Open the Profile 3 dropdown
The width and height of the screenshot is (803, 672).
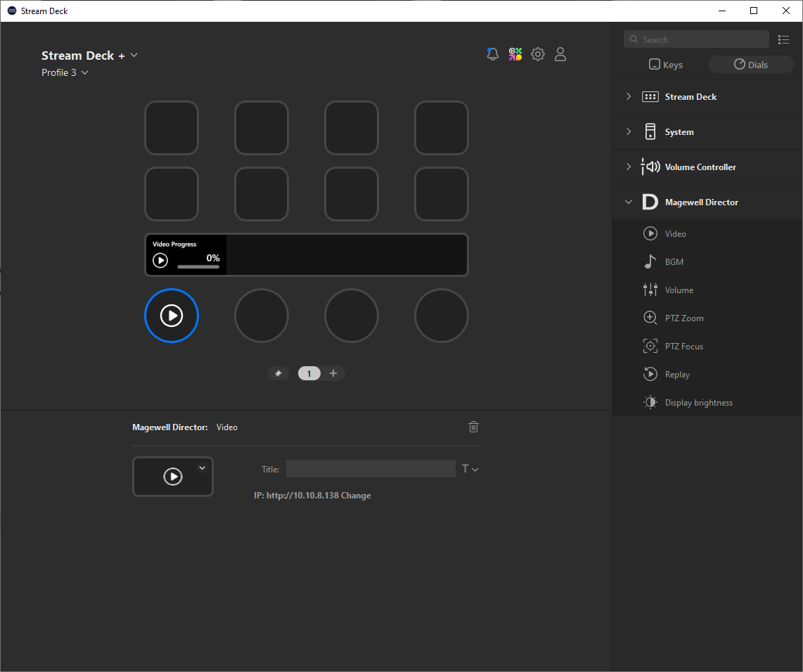pyautogui.click(x=65, y=72)
